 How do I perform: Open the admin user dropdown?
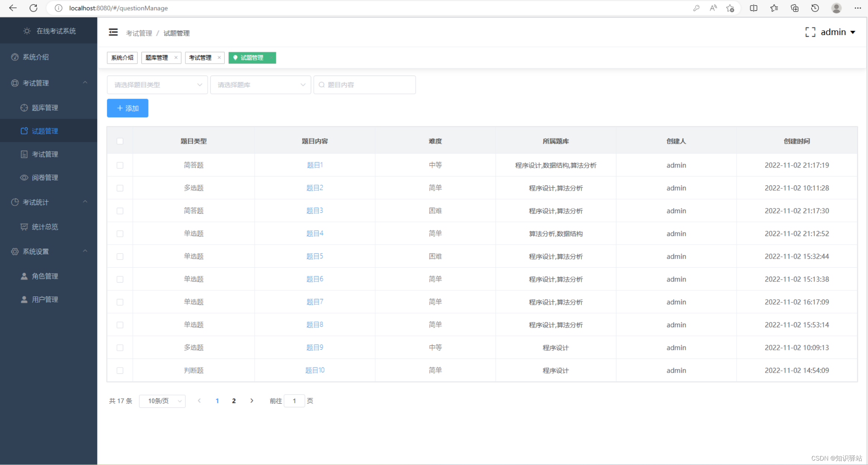pyautogui.click(x=838, y=32)
